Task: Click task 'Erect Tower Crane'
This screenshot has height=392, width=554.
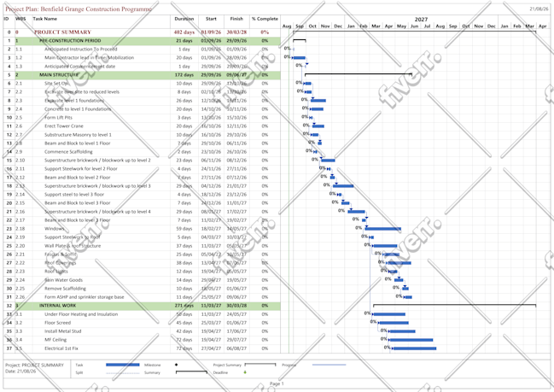Action: [64, 126]
